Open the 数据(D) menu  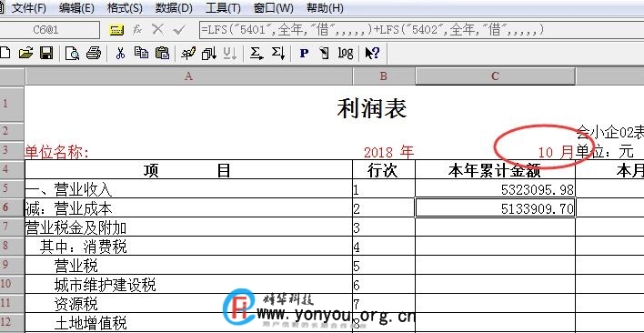[x=174, y=8]
